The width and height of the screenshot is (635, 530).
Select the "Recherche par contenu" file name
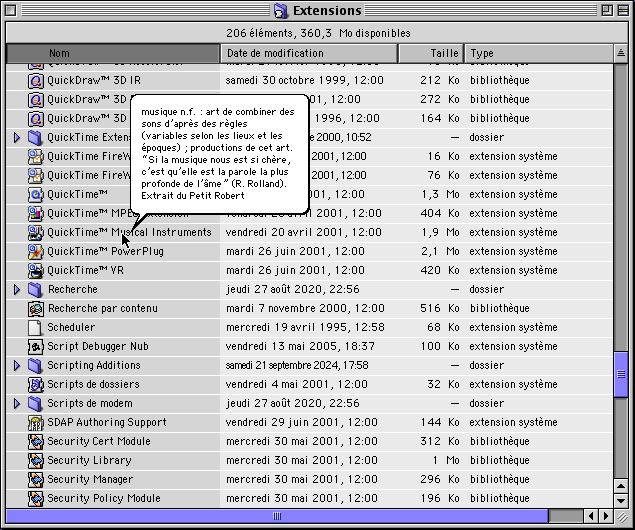tap(103, 309)
